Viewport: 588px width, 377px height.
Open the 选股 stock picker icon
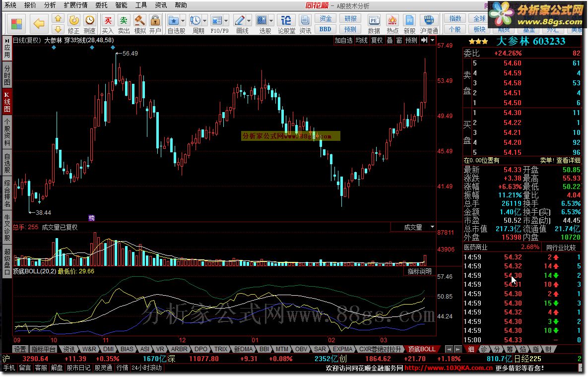pos(262,20)
